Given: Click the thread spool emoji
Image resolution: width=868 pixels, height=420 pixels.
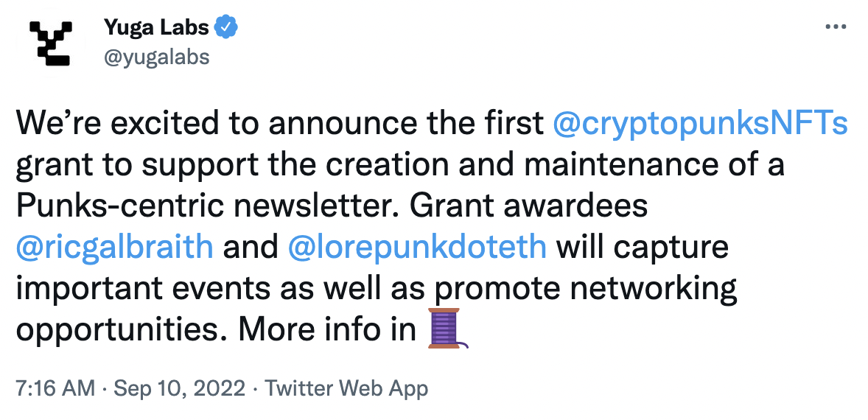Looking at the screenshot, I should 448,329.
